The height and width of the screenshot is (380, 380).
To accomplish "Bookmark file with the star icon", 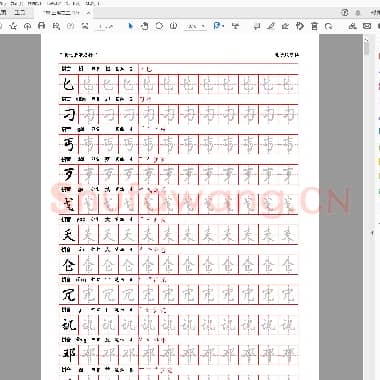I will click(13, 26).
